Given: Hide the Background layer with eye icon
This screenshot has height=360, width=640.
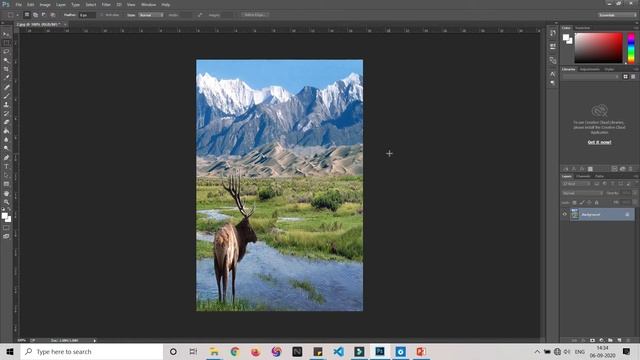Looking at the screenshot, I should [x=564, y=214].
